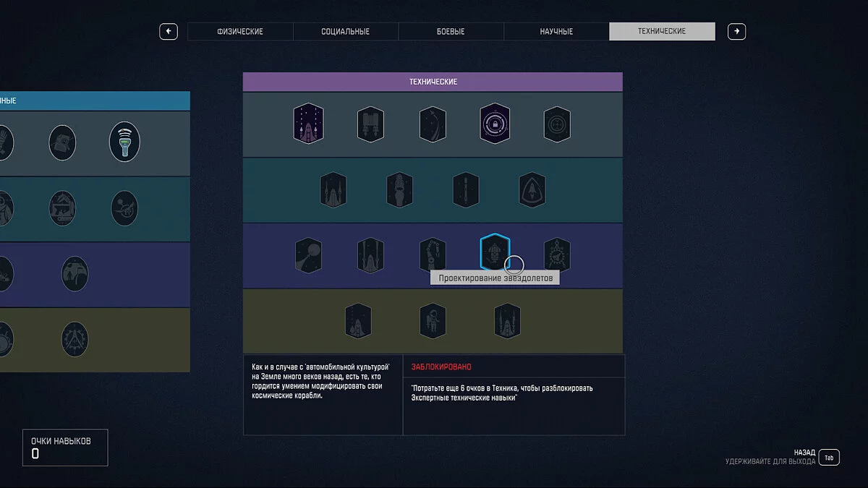Click the Ballistic Weapon Systems purple ship skill
The height and width of the screenshot is (488, 868).
tap(308, 124)
